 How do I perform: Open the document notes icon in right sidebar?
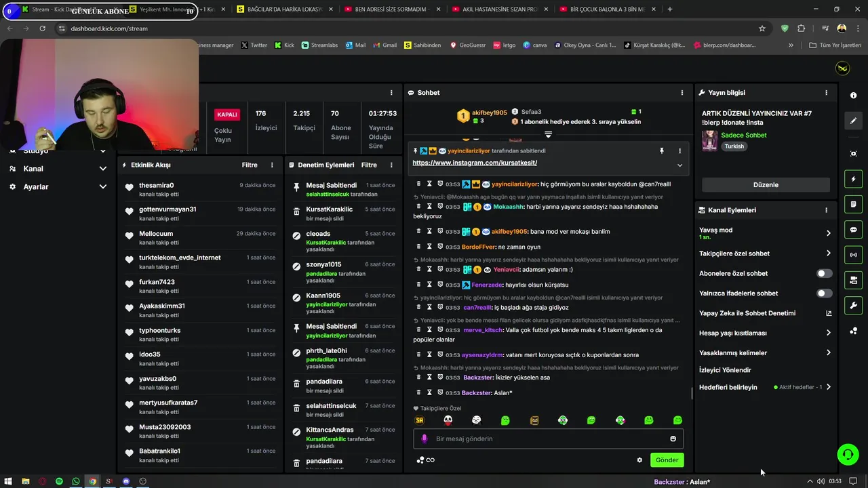click(853, 204)
